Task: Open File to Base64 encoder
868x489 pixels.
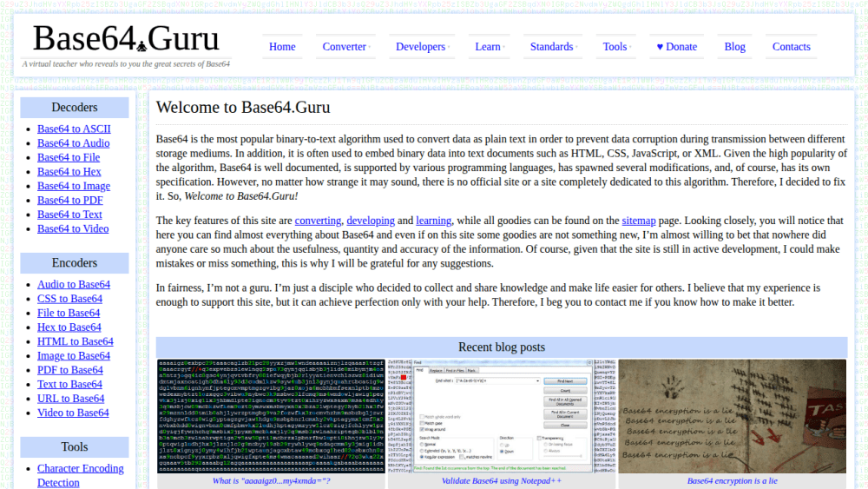Action: [x=69, y=314]
